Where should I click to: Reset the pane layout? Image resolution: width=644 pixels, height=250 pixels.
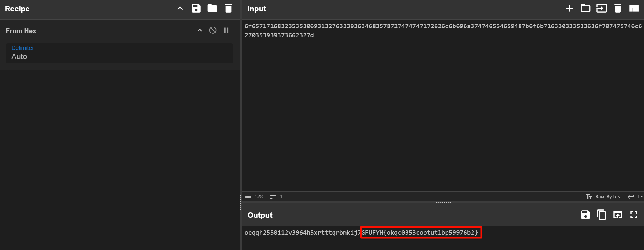(x=634, y=9)
